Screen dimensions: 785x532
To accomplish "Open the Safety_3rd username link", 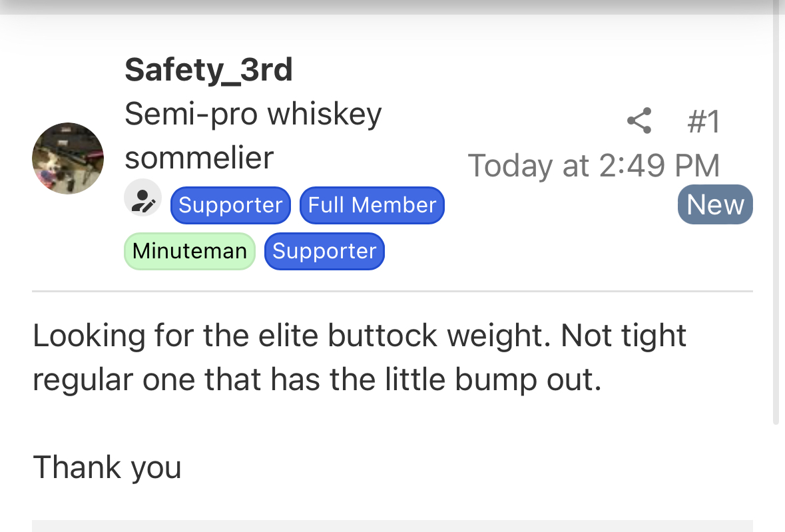I will tap(208, 69).
